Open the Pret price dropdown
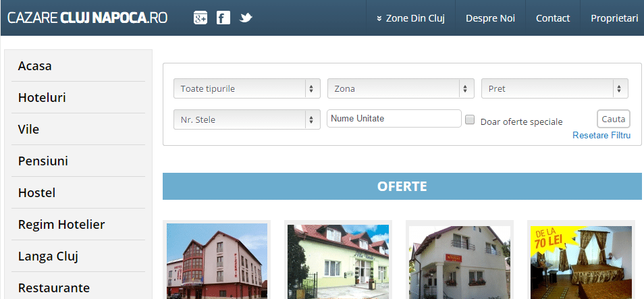The height and width of the screenshot is (299, 644). (554, 88)
